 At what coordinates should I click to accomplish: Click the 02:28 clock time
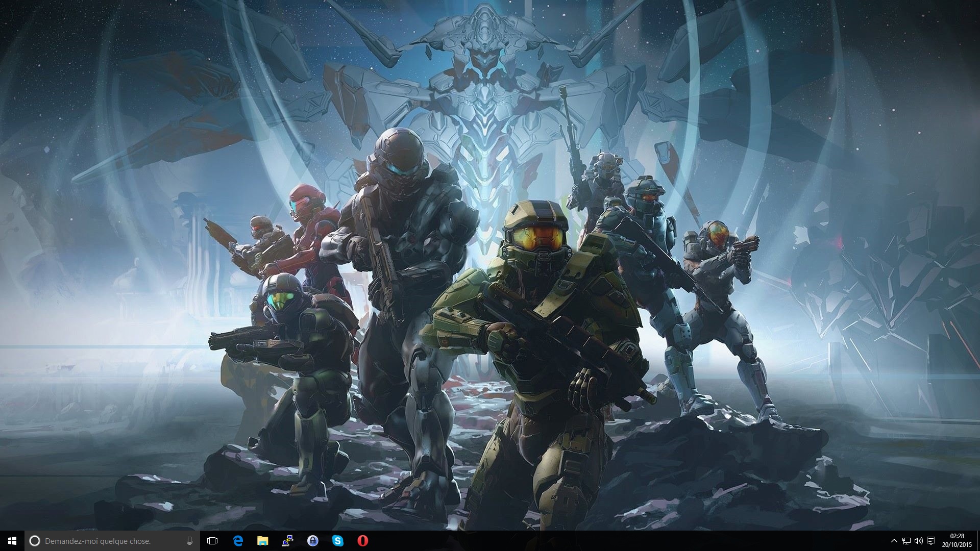pyautogui.click(x=957, y=536)
